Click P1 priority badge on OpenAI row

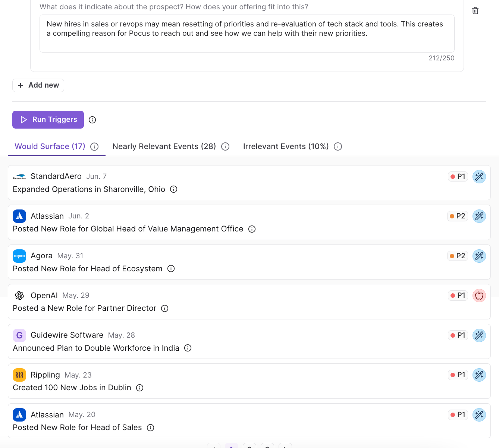458,296
